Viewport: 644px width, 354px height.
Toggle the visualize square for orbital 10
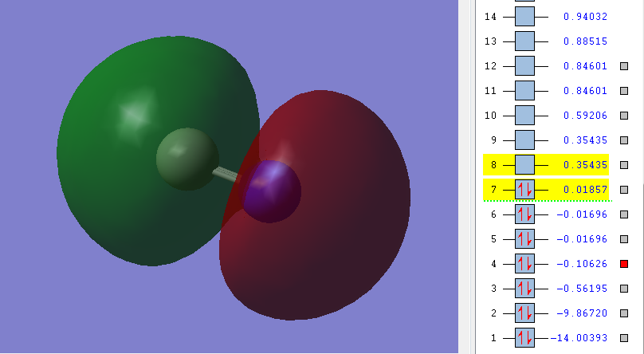[x=624, y=116]
